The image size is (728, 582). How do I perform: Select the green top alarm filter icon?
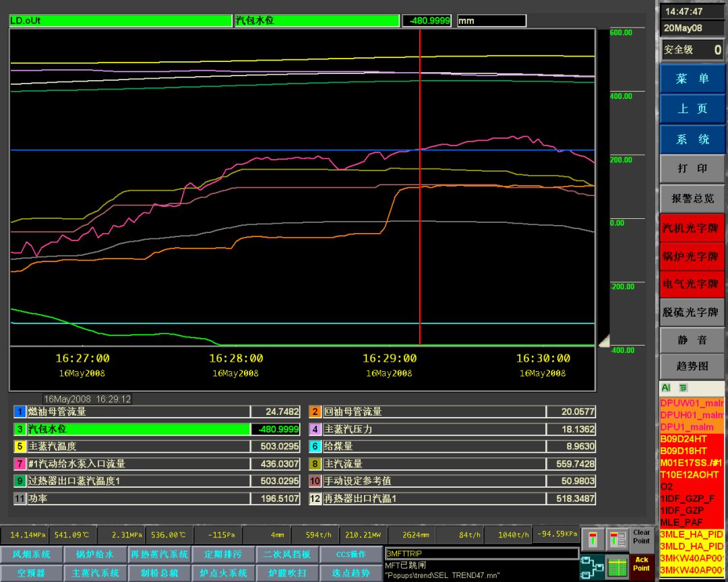coord(683,387)
